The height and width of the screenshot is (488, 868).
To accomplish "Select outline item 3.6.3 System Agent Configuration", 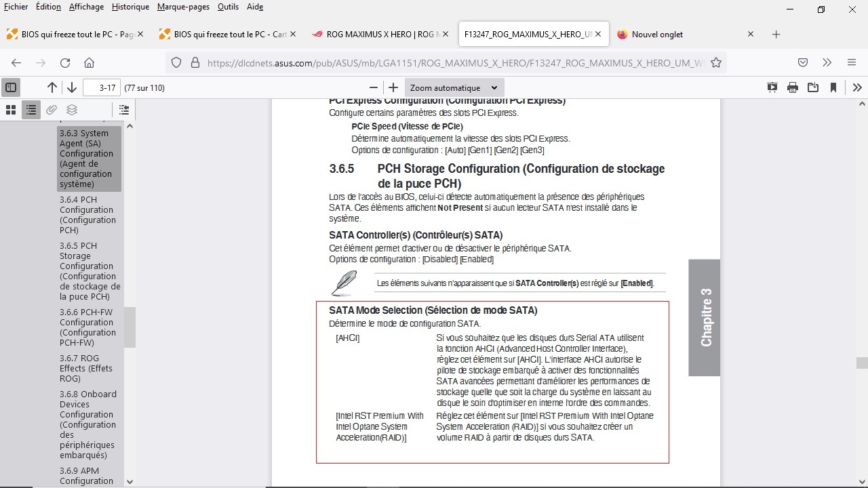I will click(90, 159).
